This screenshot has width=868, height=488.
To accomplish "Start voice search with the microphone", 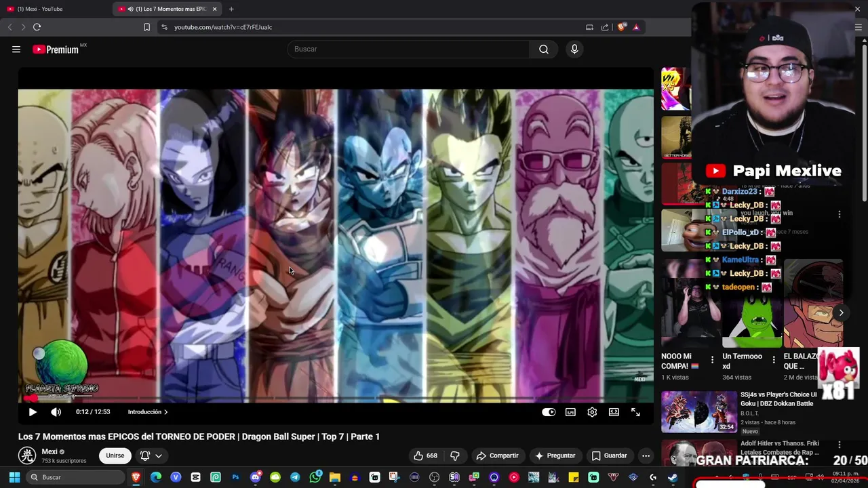I will tap(574, 49).
